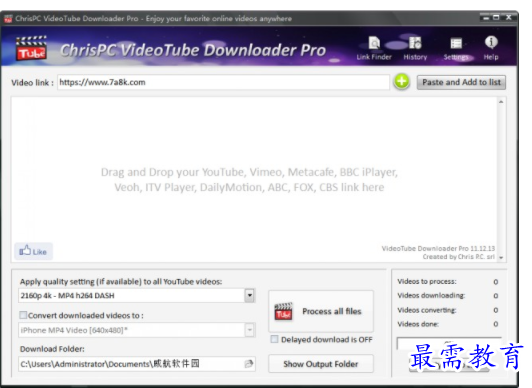Image resolution: width=532 pixels, height=388 pixels.
Task: Open the Help menu
Action: tap(491, 48)
